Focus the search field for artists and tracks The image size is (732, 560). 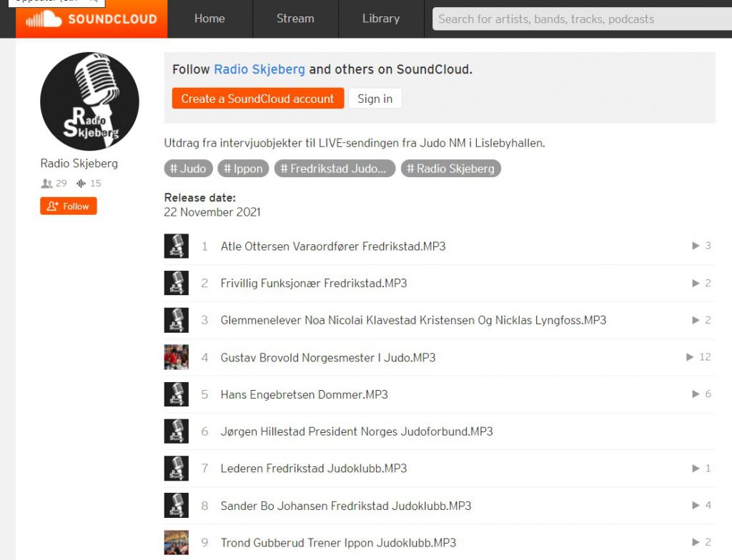(582, 19)
